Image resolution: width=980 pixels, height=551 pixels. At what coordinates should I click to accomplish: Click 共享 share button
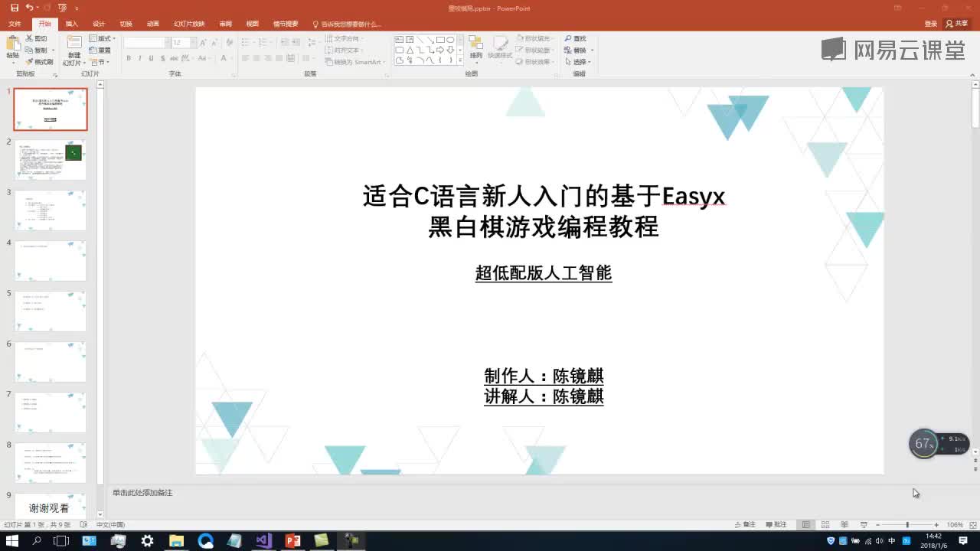point(957,24)
